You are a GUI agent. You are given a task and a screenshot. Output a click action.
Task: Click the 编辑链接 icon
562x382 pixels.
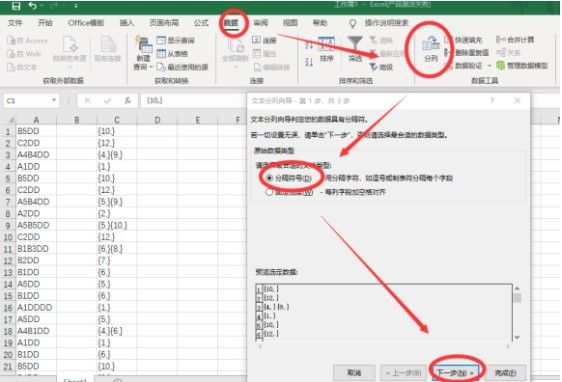coord(257,67)
